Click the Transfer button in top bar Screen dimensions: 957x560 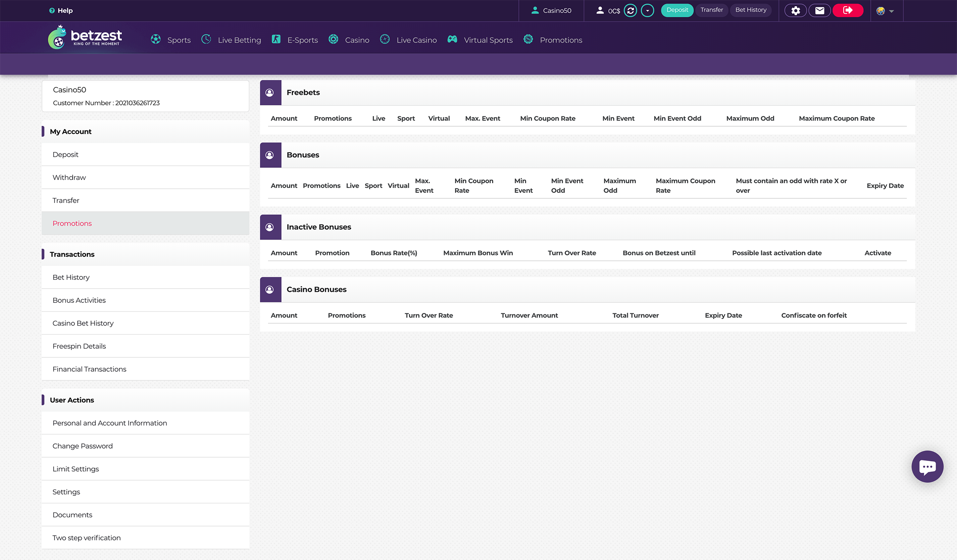711,10
